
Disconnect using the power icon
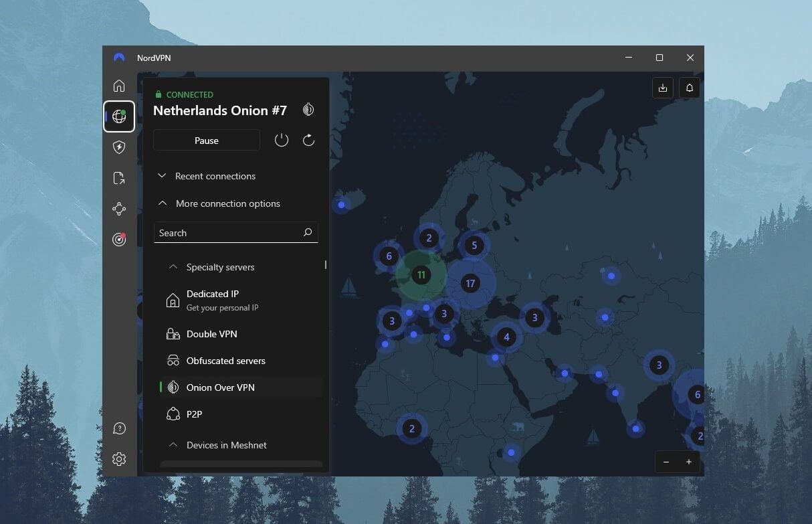[282, 140]
